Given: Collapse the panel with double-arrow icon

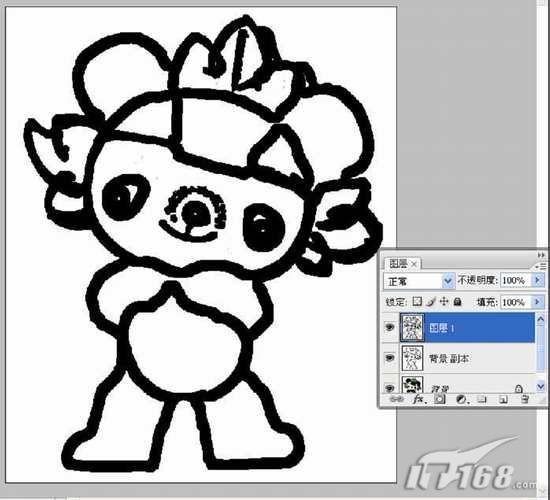Looking at the screenshot, I should 541,255.
